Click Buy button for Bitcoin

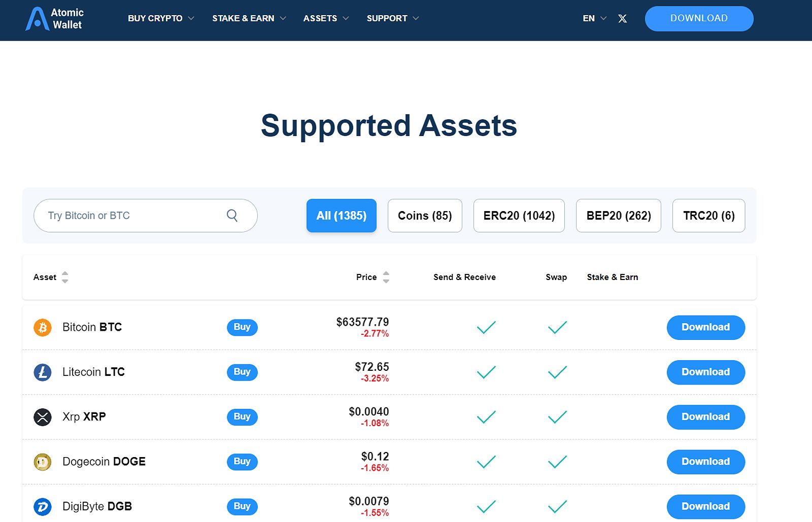tap(242, 327)
